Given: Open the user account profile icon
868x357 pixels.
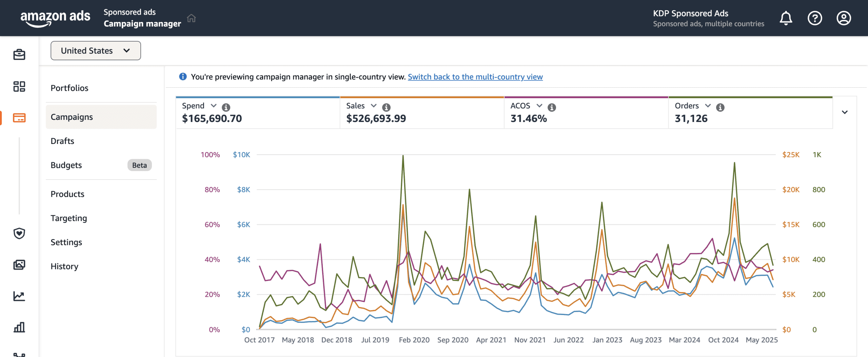Looking at the screenshot, I should click(843, 18).
